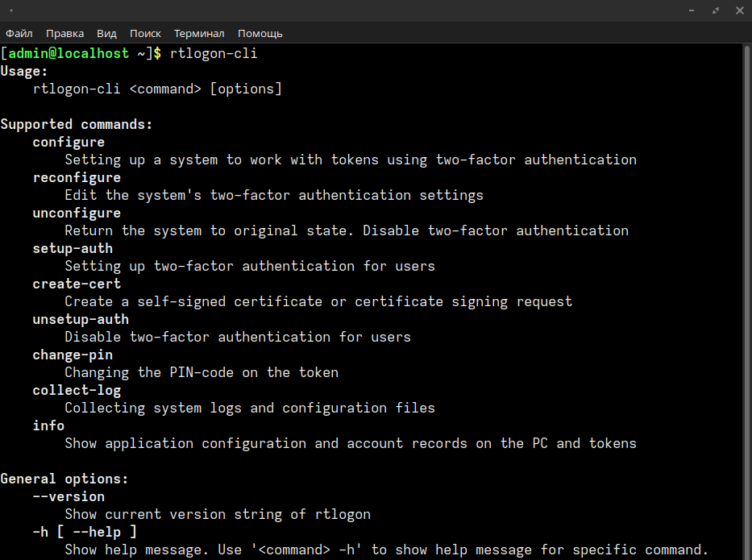This screenshot has height=560, width=752.
Task: Click the window menu dot in title bar
Action: click(x=10, y=10)
